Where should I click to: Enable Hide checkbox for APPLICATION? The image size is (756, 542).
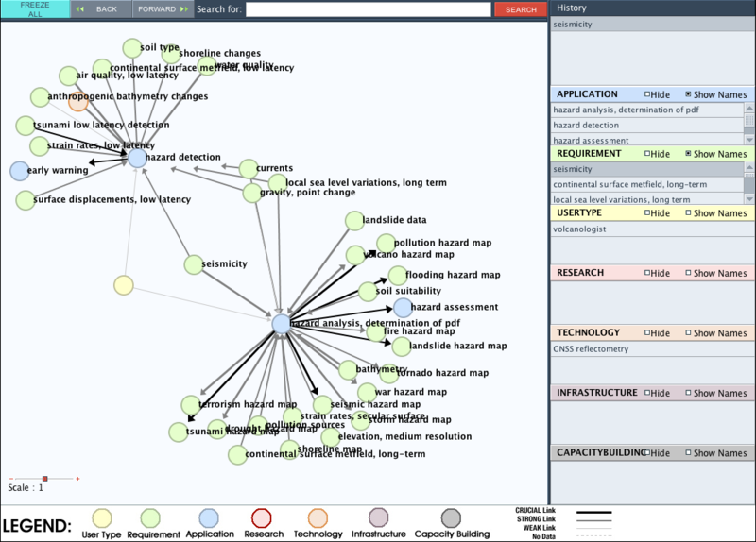(647, 94)
